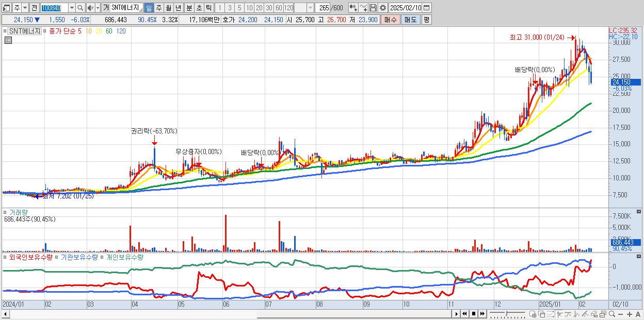Click the small square at right of 외국인보유수량 panel
Screen dimensions: 644x320
pyautogui.click(x=639, y=257)
